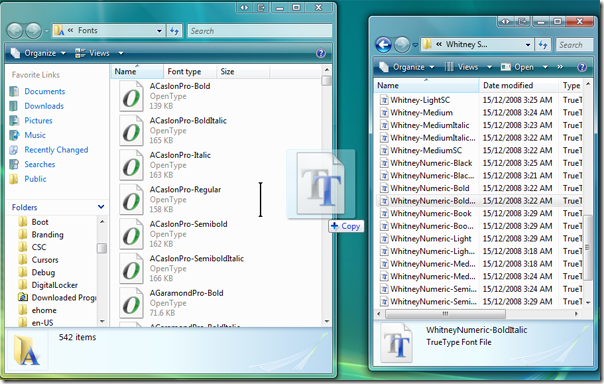Open Organize menu in Fonts window
Screen dimensions: 604x384
click(38, 53)
